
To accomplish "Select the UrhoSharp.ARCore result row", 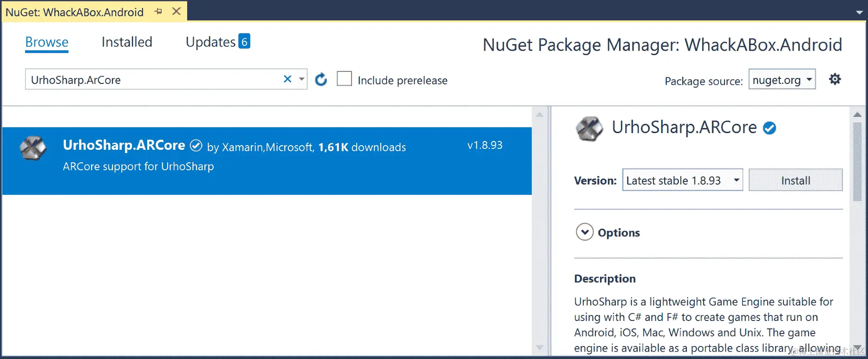I will click(x=267, y=161).
